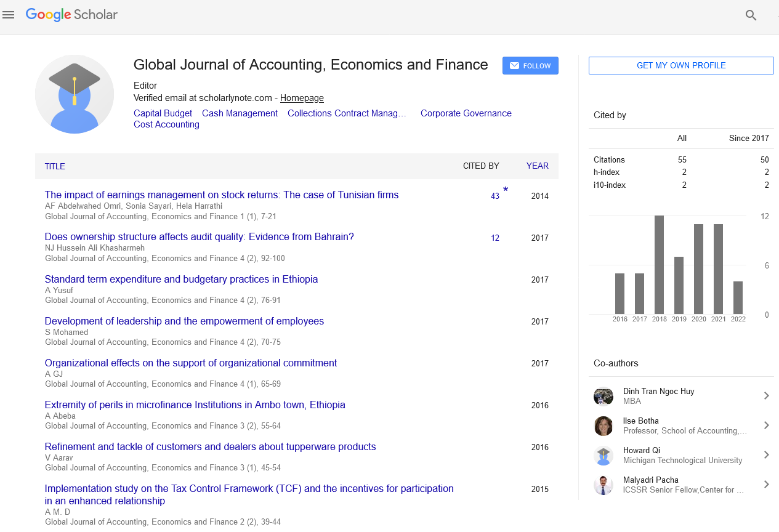Click the h-index row label
This screenshot has width=779, height=532.
(x=607, y=172)
